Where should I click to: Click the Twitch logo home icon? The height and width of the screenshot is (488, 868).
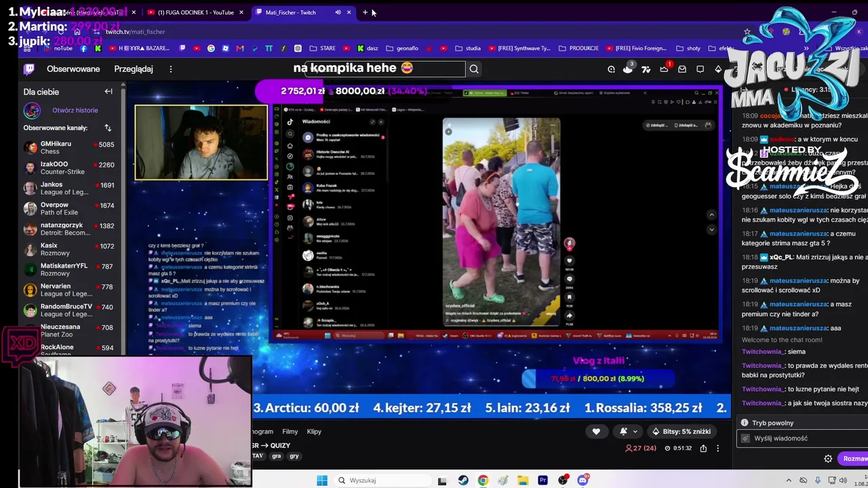click(x=29, y=68)
